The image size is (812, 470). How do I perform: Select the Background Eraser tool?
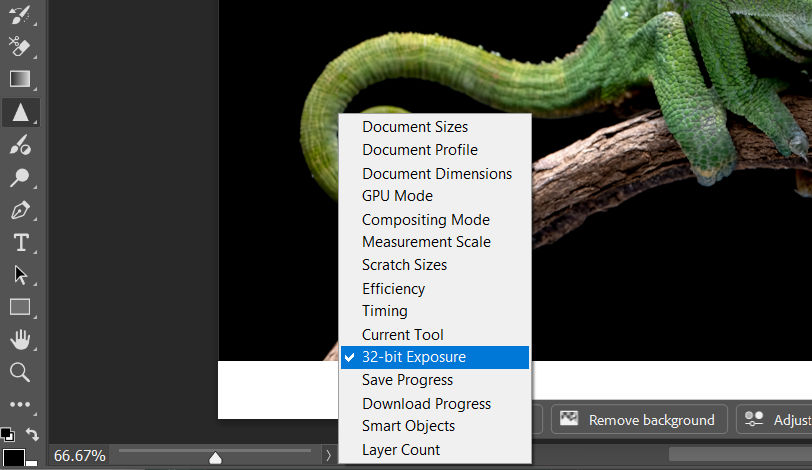tap(20, 47)
